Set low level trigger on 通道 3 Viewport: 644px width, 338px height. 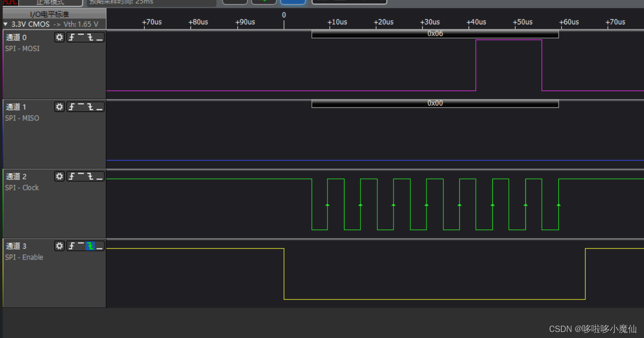click(99, 246)
